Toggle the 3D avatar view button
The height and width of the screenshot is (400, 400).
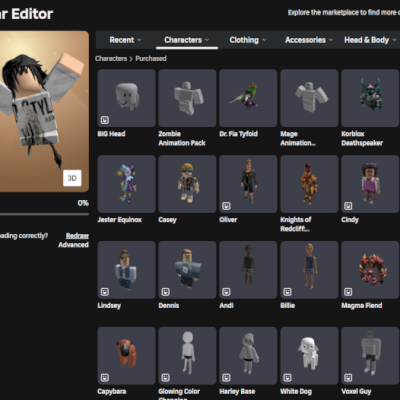point(72,178)
